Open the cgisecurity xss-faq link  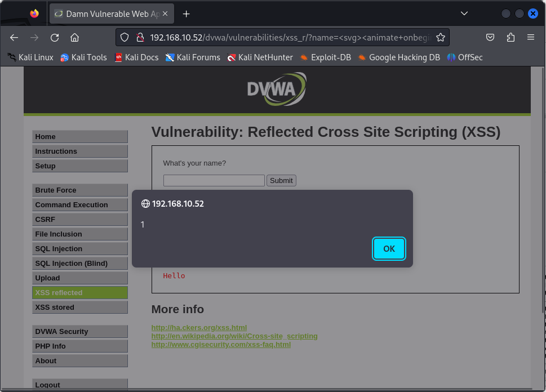(221, 344)
